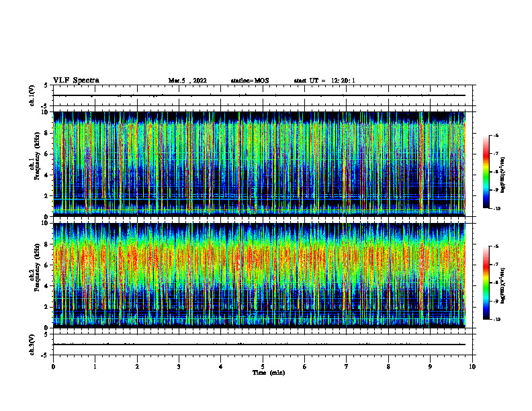Screen dimensions: 532x411
Task: Click the '10' tick on time axis
Action: [x=472, y=367]
